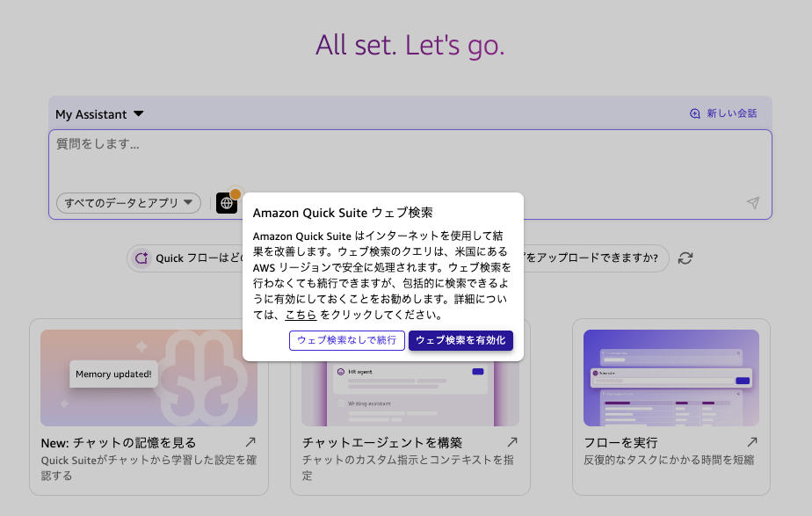Open すべてのデータとアプリ dropdown
The height and width of the screenshot is (516, 812).
[x=128, y=202]
